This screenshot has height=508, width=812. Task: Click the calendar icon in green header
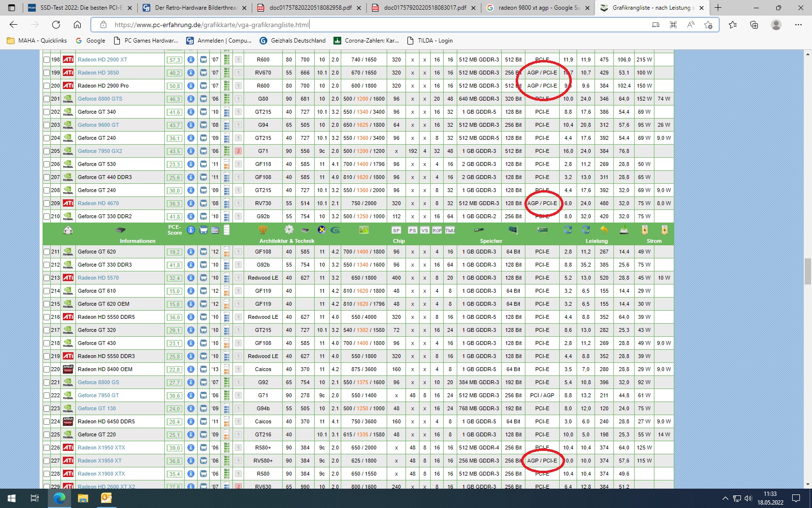[x=215, y=230]
